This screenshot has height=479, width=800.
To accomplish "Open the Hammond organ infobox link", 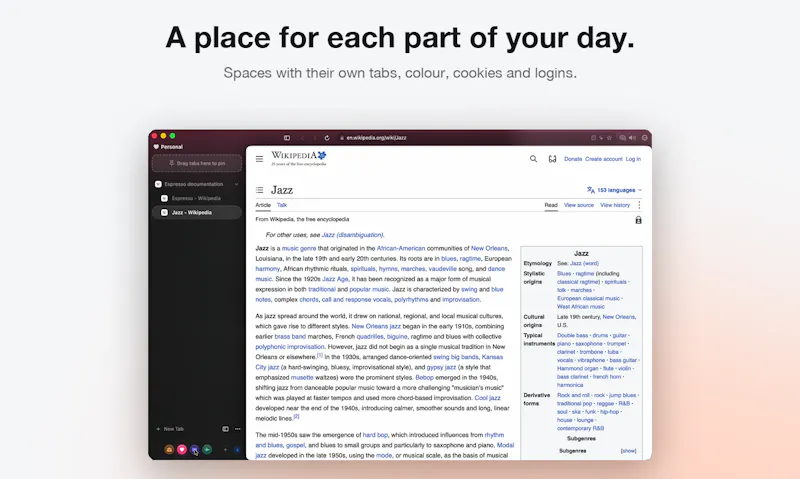I will coord(578,368).
